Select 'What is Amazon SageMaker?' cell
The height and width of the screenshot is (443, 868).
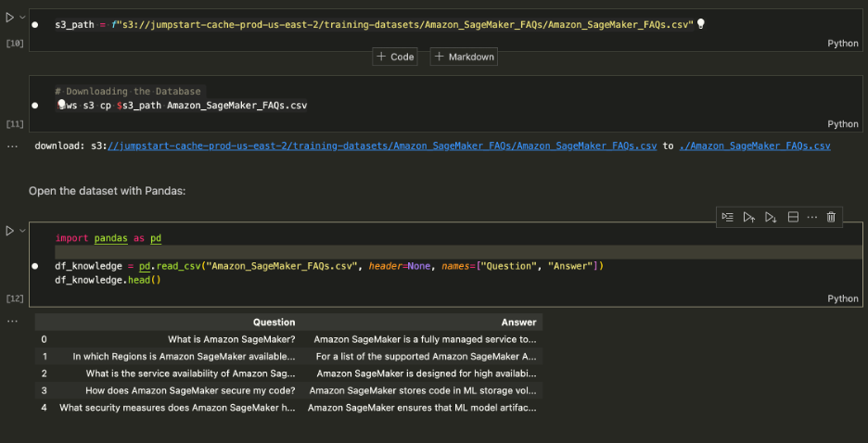pos(232,339)
